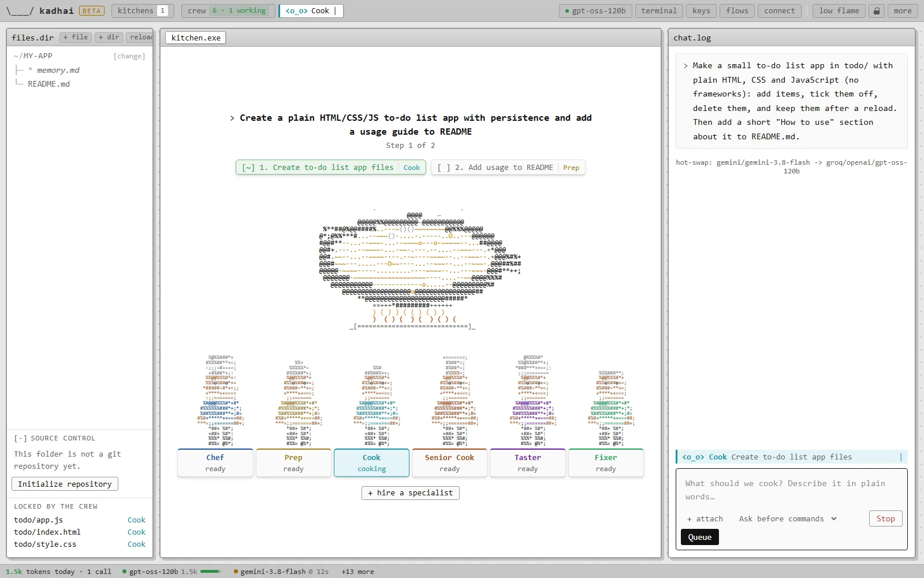Image resolution: width=924 pixels, height=578 pixels.
Task: Add a new dir
Action: click(109, 37)
